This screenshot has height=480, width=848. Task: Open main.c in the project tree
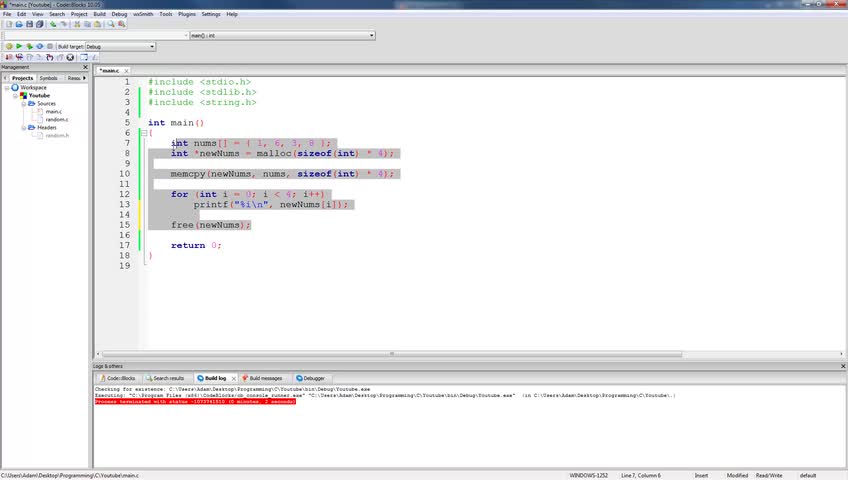pyautogui.click(x=54, y=111)
